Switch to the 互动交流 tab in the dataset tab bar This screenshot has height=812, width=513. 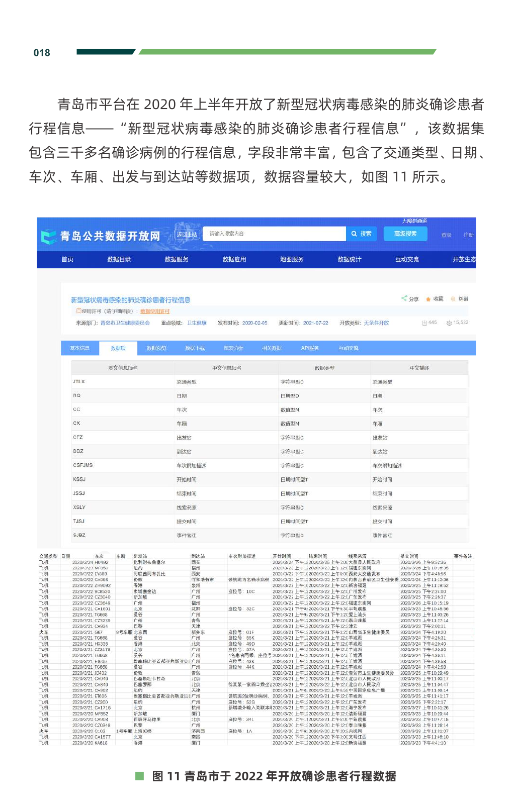349,348
